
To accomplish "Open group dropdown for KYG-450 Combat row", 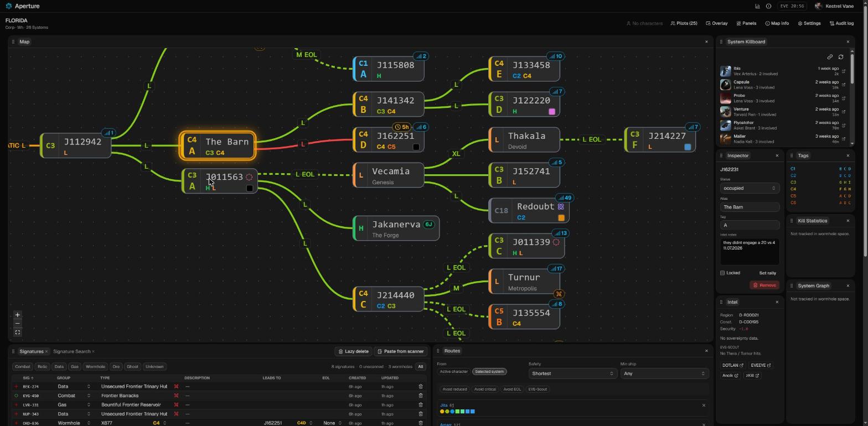I will point(74,396).
